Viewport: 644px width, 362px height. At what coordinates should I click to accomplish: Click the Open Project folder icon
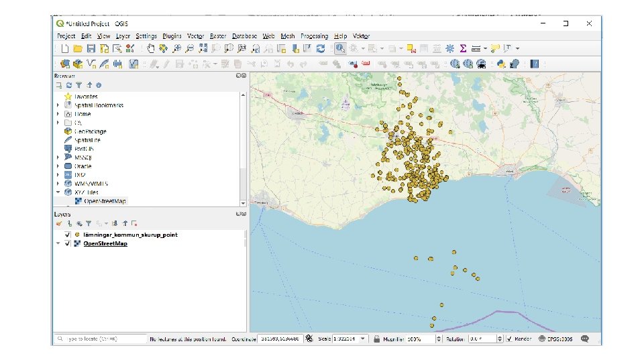78,48
